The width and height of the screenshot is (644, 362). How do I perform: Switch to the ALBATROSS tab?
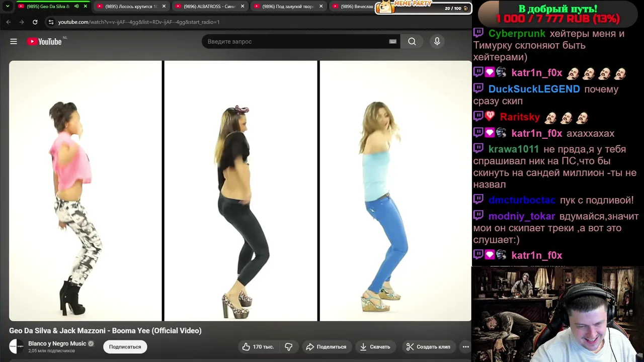point(209,6)
